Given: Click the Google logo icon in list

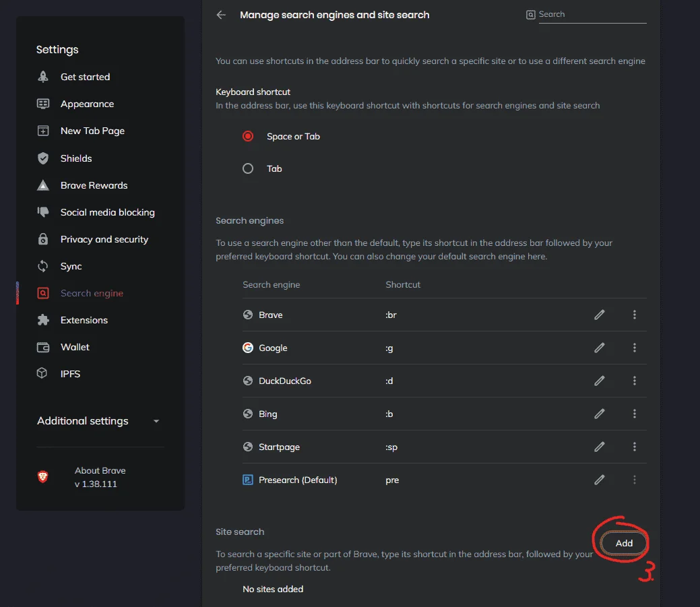Looking at the screenshot, I should [248, 348].
